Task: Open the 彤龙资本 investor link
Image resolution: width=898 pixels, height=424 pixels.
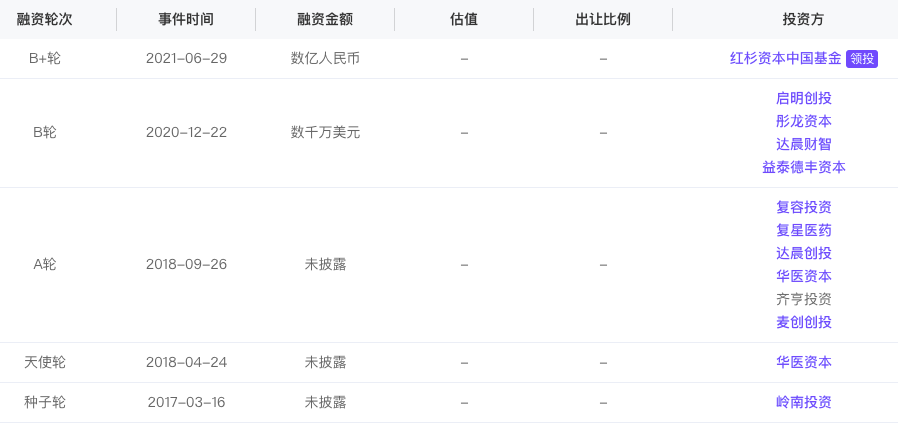Action: tap(804, 121)
